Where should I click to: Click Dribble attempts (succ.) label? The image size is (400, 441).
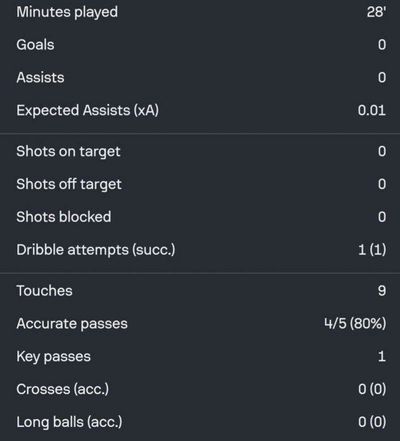pyautogui.click(x=96, y=250)
